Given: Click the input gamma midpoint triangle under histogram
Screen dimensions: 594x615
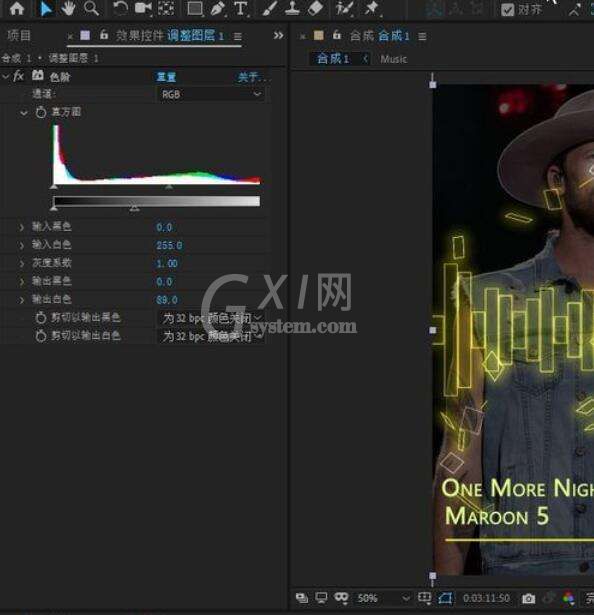Looking at the screenshot, I should 169,187.
